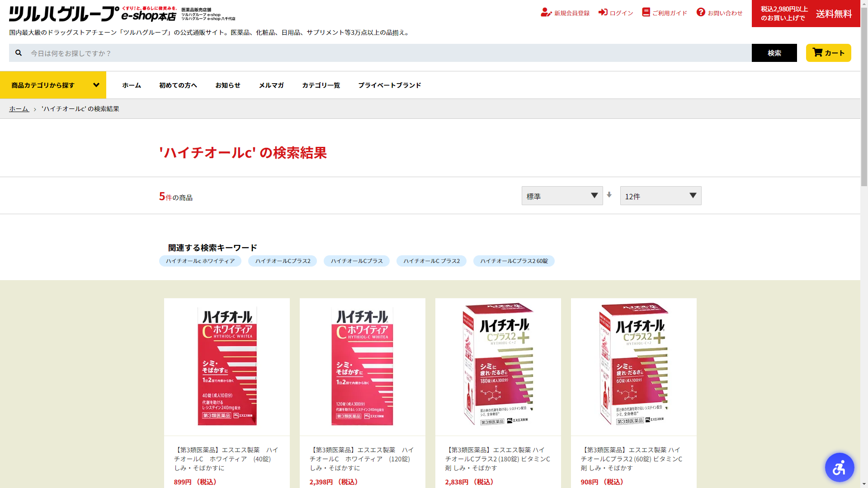Go to the カテゴリ一覧 menu item
The image size is (868, 488).
(321, 85)
